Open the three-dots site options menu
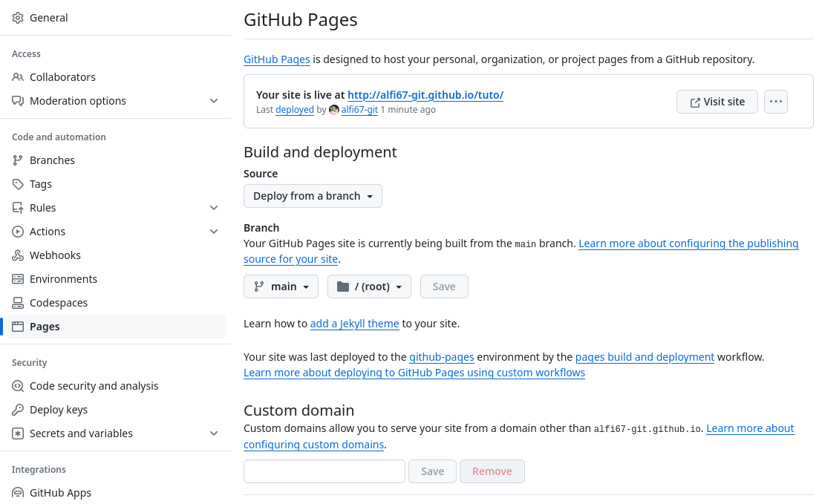The image size is (822, 504). [776, 102]
